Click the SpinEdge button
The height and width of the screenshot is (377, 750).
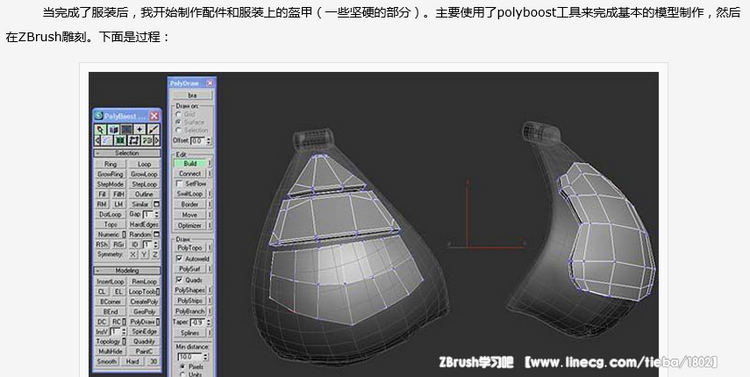[144, 332]
